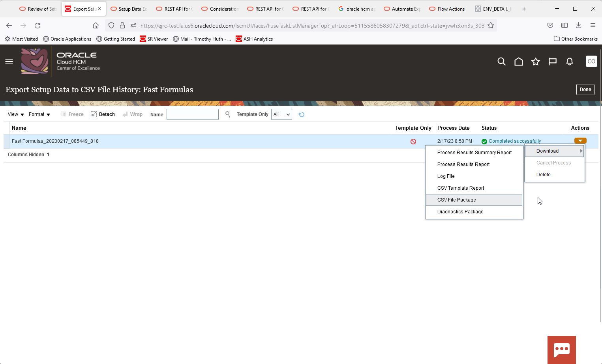
Task: Choose Delete from Actions menu
Action: pyautogui.click(x=554, y=175)
